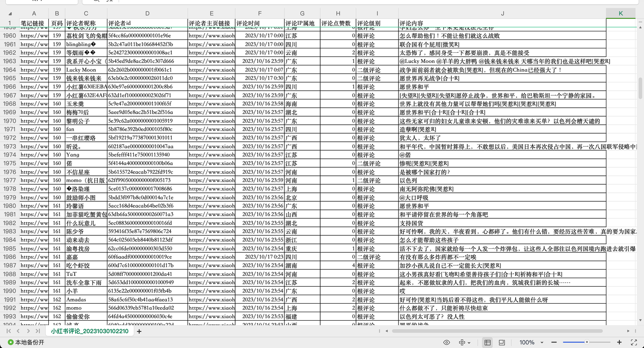The image size is (644, 348).
Task: Select comment cell 犹太人,太坏了
Action: pyautogui.click(x=502, y=138)
